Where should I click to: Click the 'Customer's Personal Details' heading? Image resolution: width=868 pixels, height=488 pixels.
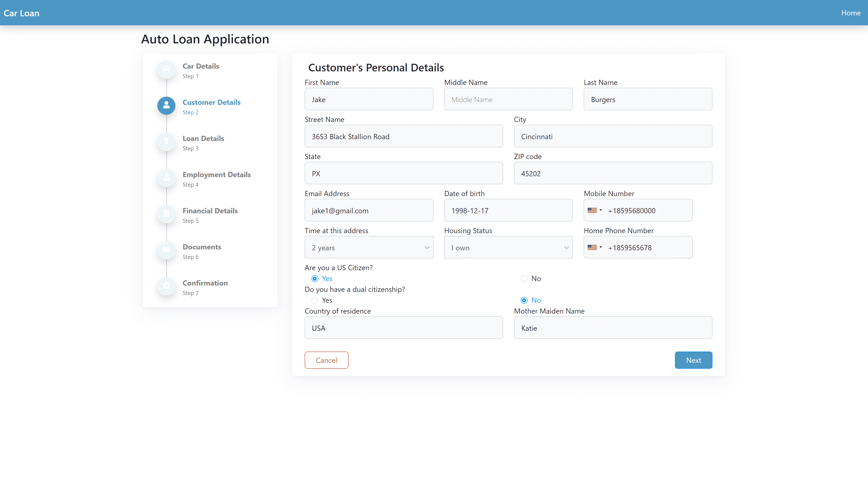tap(376, 68)
